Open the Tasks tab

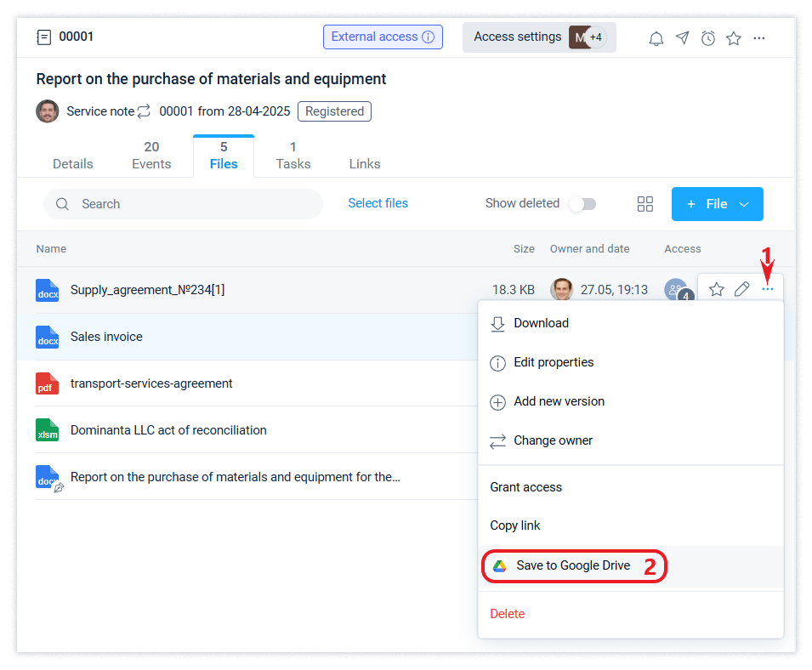(x=293, y=156)
